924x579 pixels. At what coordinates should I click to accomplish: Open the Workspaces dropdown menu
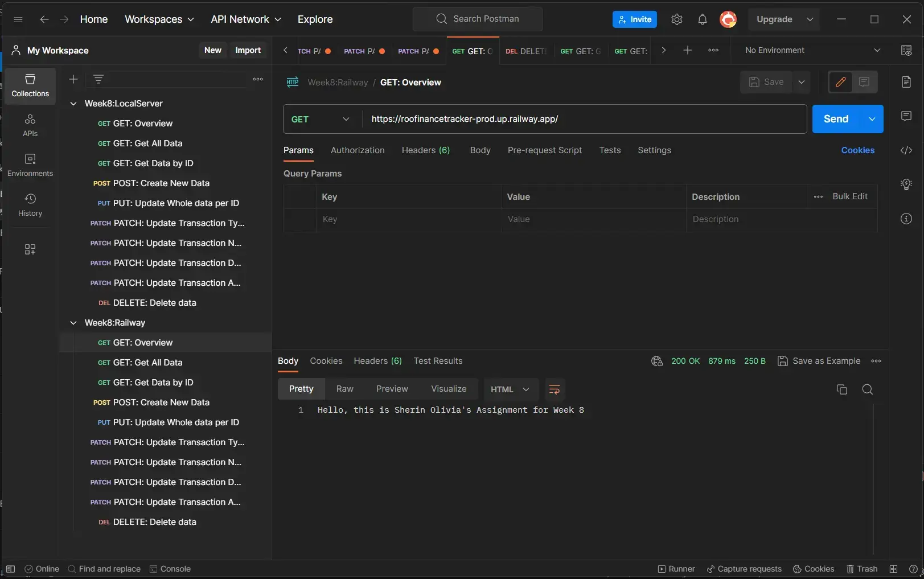(159, 19)
